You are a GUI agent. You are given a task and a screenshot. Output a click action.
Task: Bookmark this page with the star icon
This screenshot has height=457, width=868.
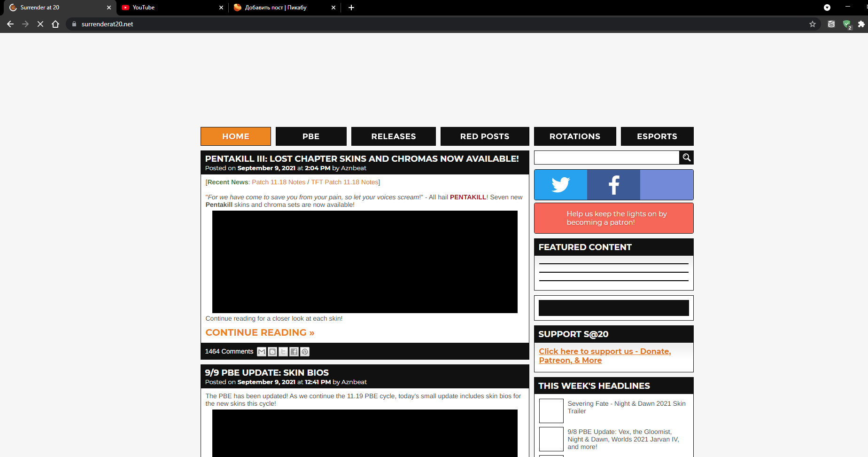coord(813,24)
